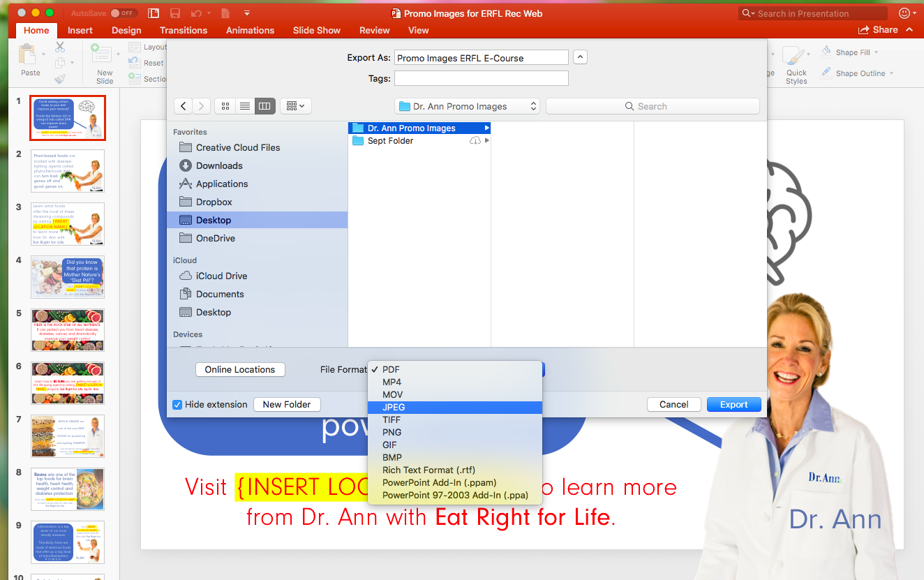
Task: Click the Share arrow icon
Action: (864, 30)
